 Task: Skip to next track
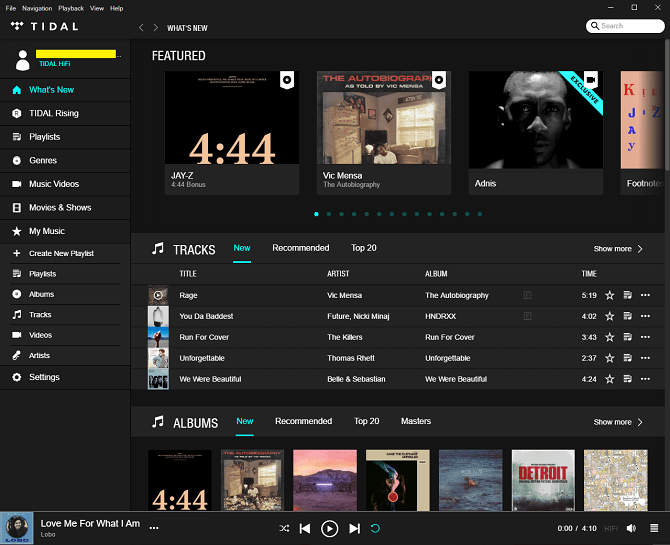click(x=354, y=528)
